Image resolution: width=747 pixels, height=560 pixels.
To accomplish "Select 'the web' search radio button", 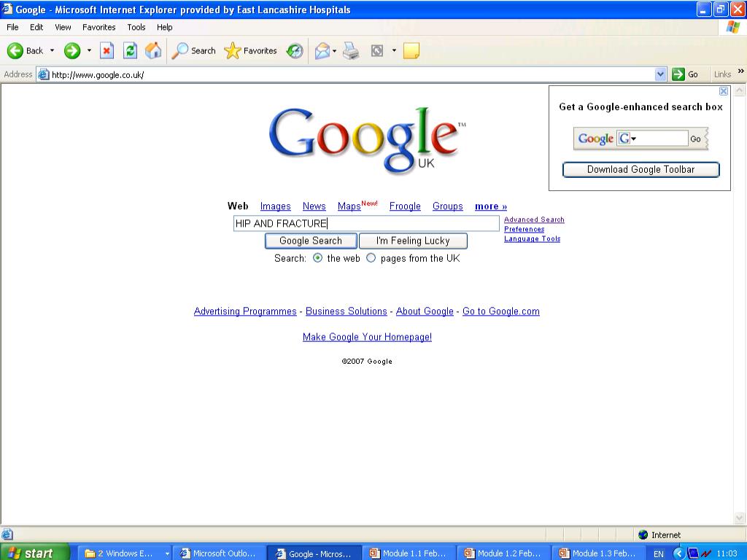I will click(317, 258).
